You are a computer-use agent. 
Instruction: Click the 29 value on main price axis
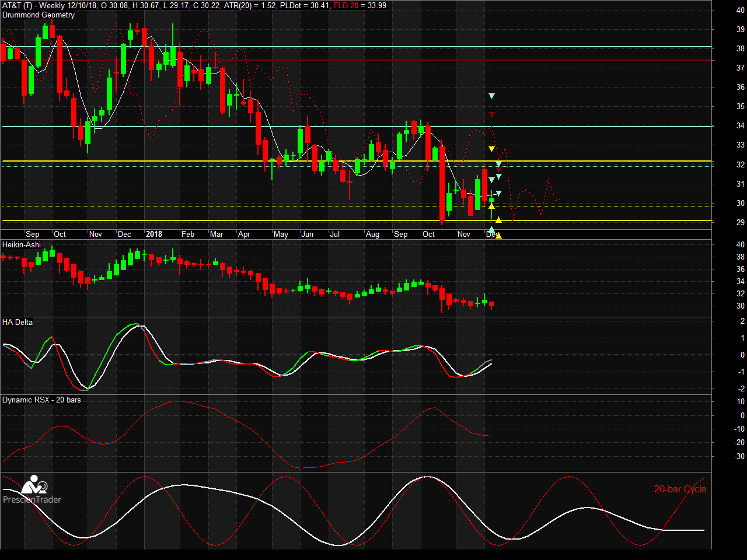pyautogui.click(x=740, y=222)
